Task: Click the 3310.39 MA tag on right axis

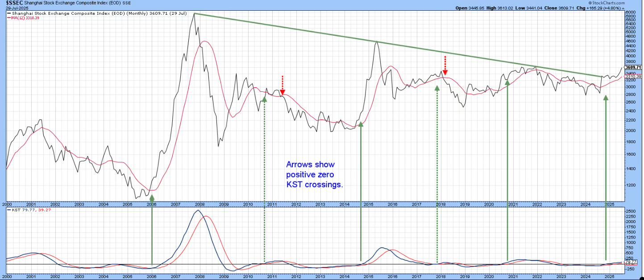Action: coord(633,76)
